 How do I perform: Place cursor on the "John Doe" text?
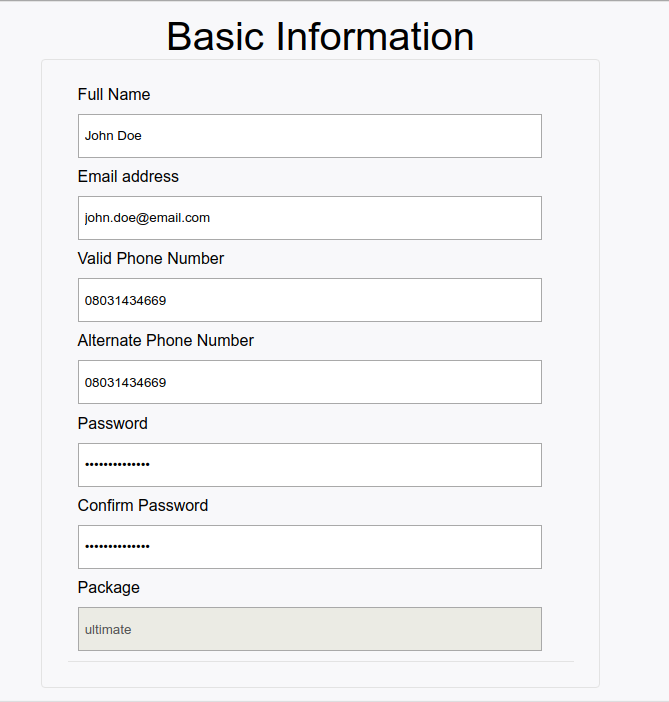pyautogui.click(x=113, y=136)
